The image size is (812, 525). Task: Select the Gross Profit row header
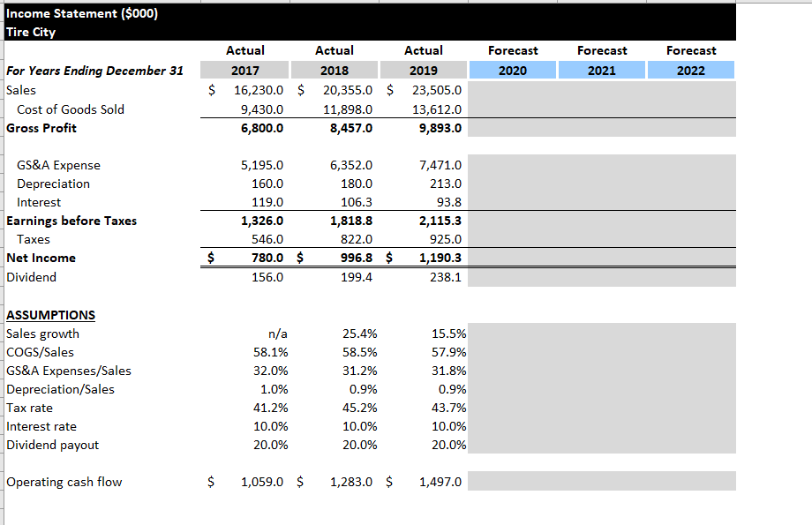coord(41,127)
